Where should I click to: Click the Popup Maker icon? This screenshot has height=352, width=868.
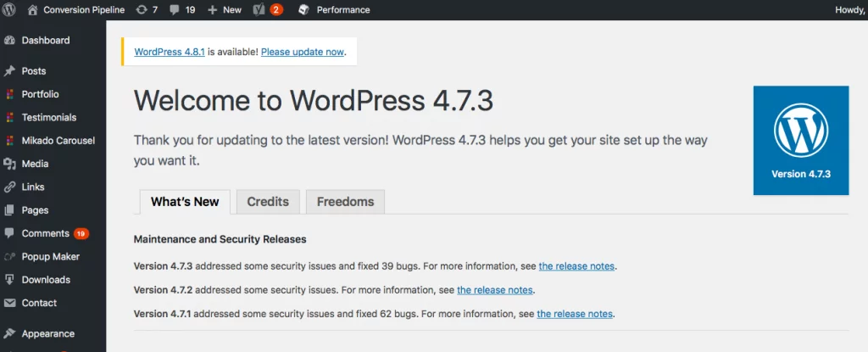(9, 257)
